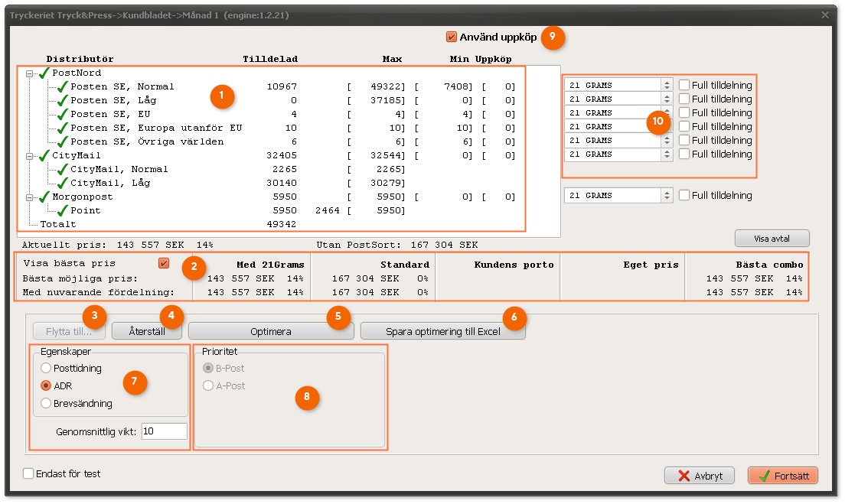Click the Återställ button

tap(147, 331)
